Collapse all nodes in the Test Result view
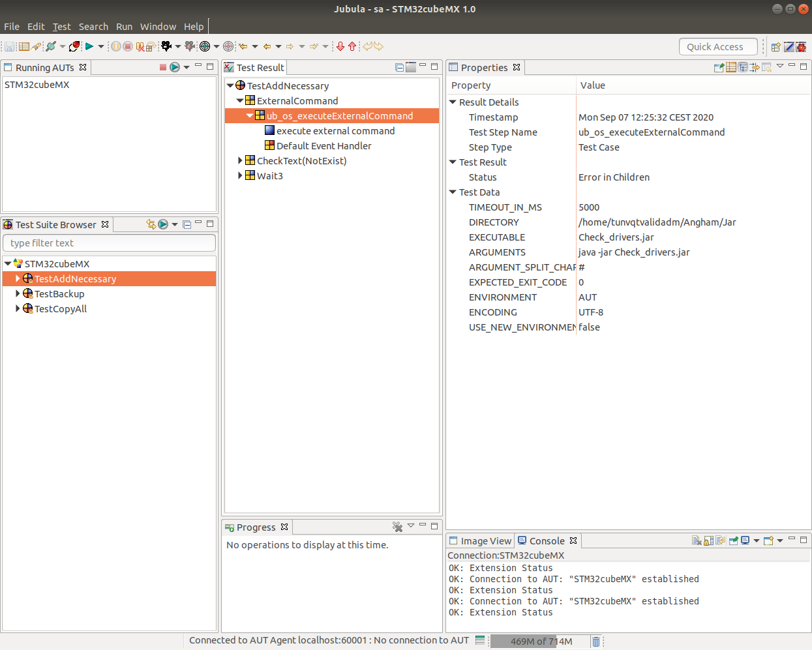Screen dimensions: 812x650 [x=399, y=67]
